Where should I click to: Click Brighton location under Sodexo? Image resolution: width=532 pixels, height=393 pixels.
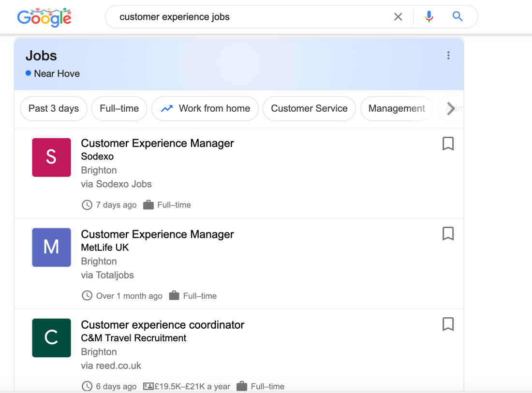point(99,170)
